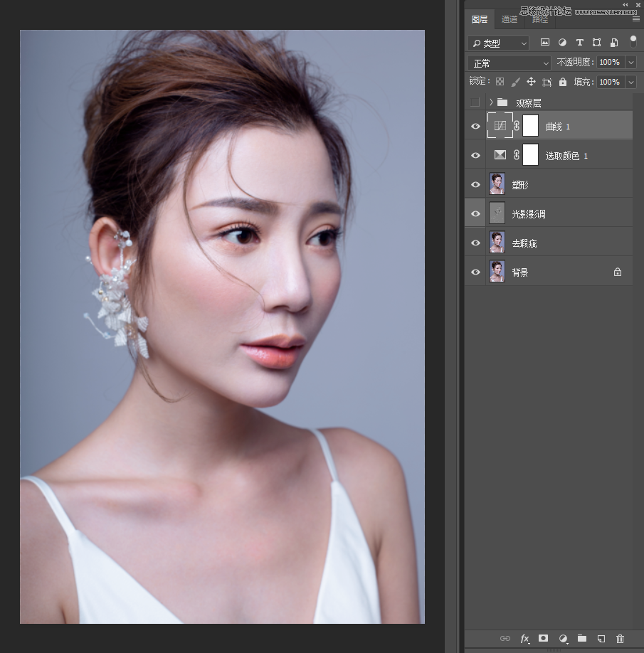Open the 正常 blend mode dropdown
The image size is (644, 653).
[x=509, y=63]
